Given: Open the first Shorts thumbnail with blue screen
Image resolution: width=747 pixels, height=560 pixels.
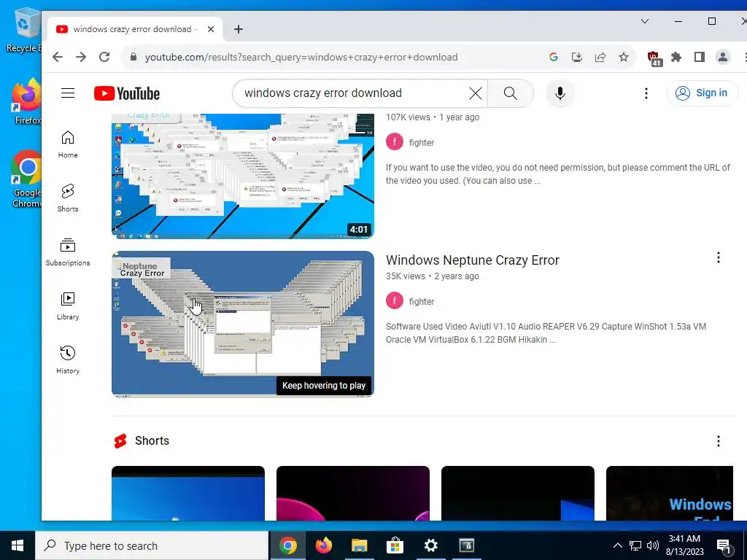Looking at the screenshot, I should (187, 494).
